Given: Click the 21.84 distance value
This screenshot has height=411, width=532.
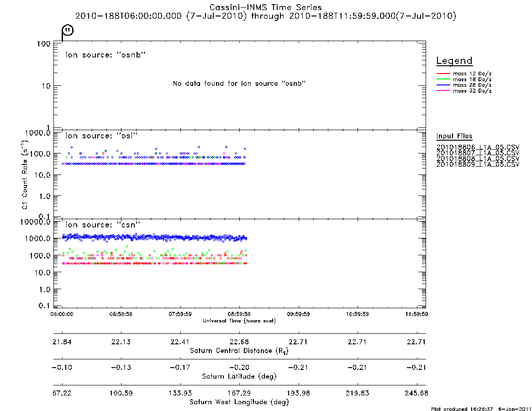Looking at the screenshot, I should tap(62, 342).
